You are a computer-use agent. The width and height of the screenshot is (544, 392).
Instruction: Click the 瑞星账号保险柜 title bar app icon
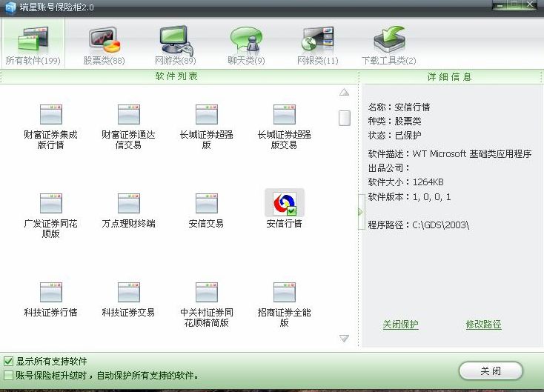pos(10,7)
